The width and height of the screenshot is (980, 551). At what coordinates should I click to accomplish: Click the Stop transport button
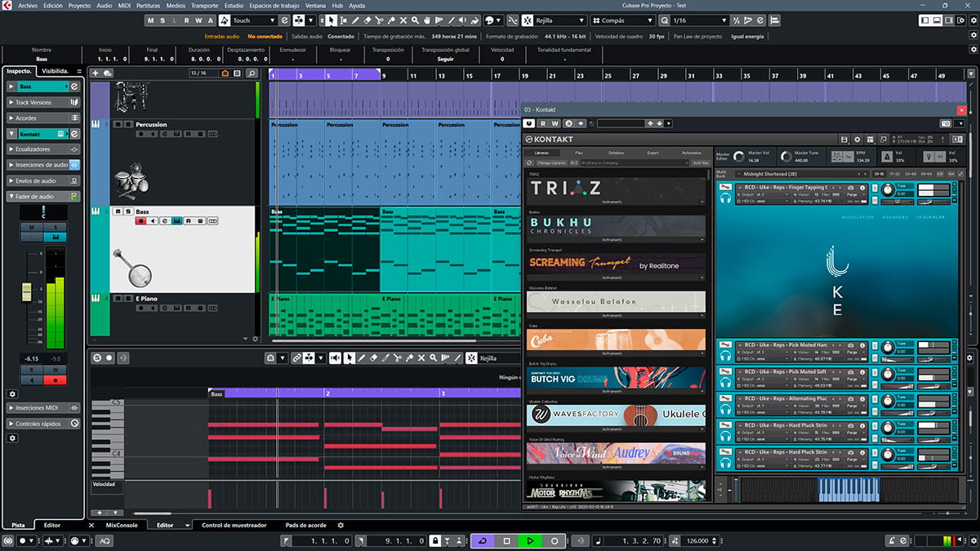click(506, 541)
